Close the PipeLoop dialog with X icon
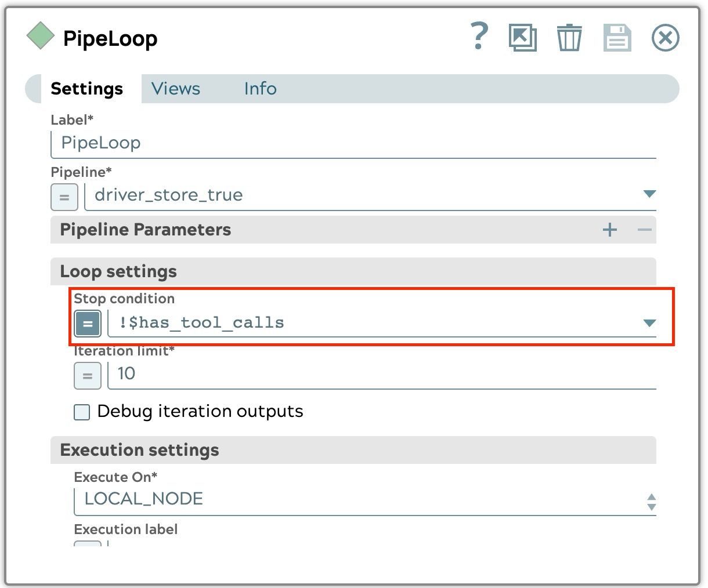This screenshot has height=588, width=708. click(665, 38)
